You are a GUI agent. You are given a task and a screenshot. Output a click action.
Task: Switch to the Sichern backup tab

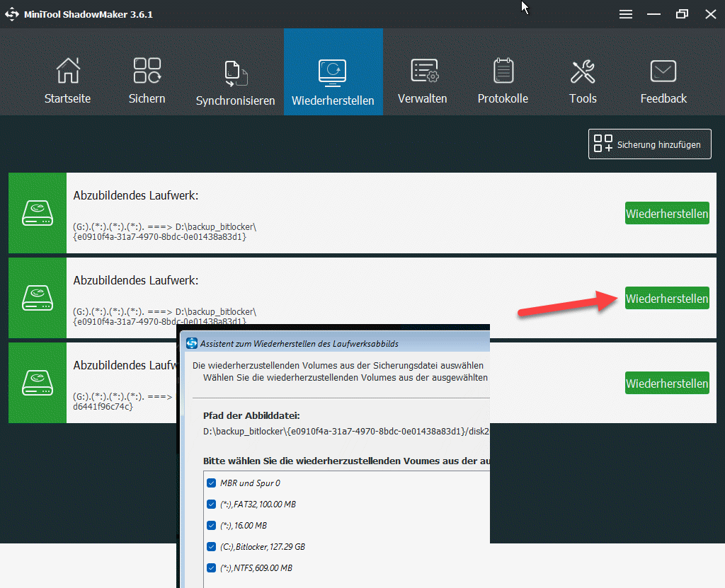tap(147, 81)
